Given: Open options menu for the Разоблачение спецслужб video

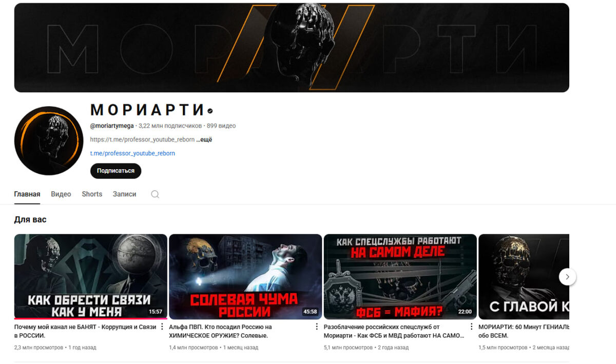Looking at the screenshot, I should [x=472, y=327].
